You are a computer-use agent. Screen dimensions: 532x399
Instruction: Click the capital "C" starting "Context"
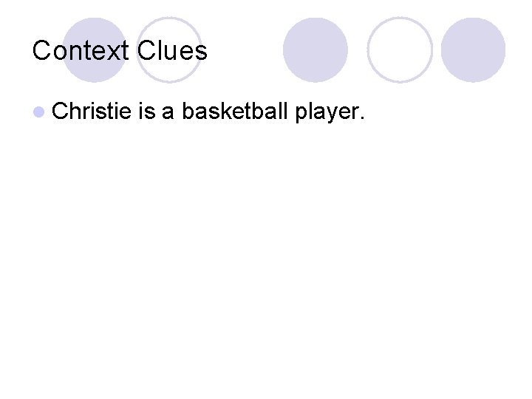coord(42,51)
